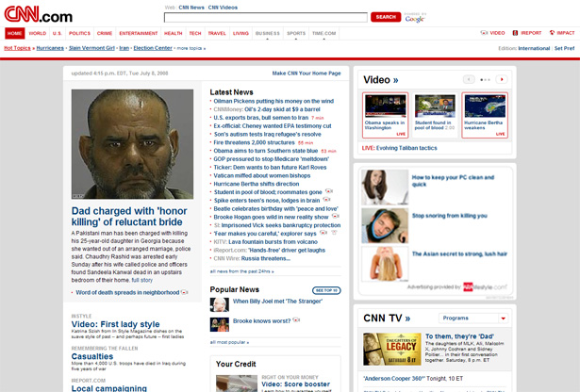Image resolution: width=580 pixels, height=392 pixels.
Task: Open 'Stop snoring from killing you' ad
Action: (x=450, y=216)
